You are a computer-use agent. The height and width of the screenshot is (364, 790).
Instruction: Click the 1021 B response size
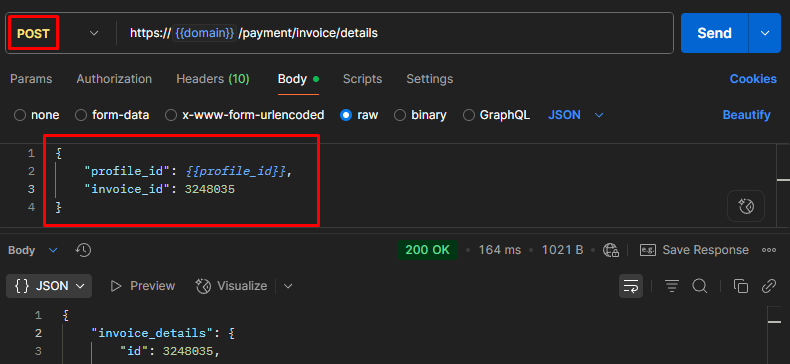pos(562,250)
